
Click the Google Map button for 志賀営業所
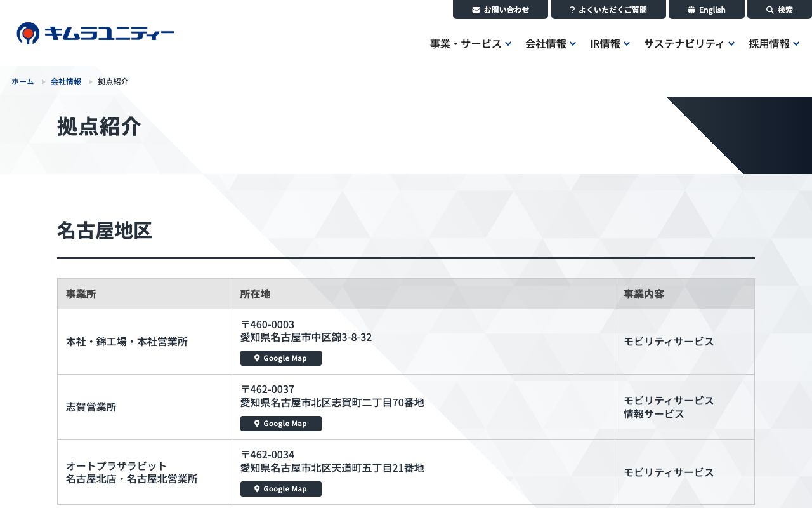[x=281, y=424]
